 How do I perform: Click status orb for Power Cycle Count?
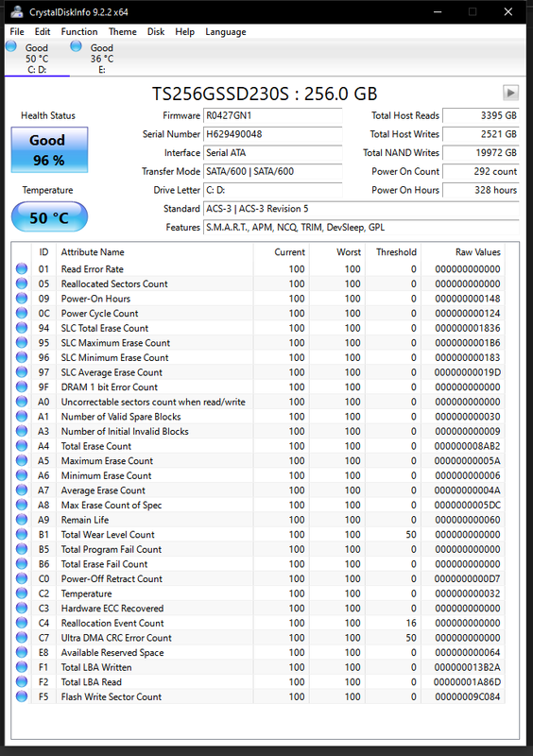[22, 313]
